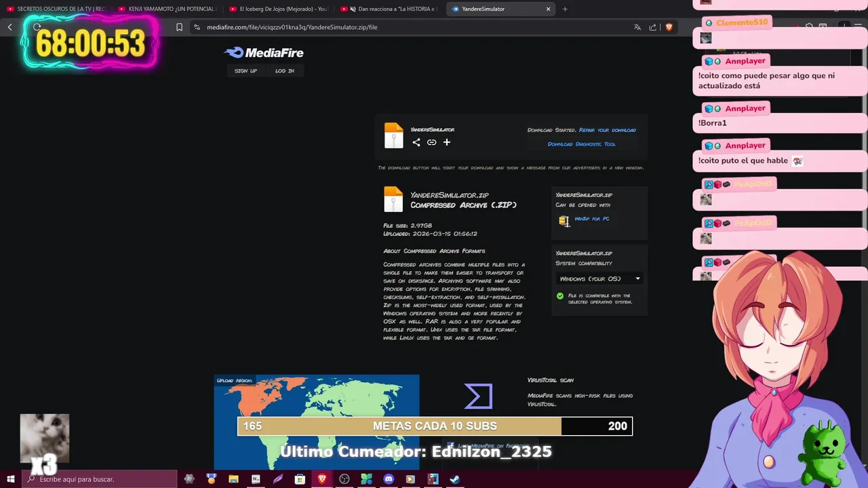Click the upload region world map

point(317,422)
